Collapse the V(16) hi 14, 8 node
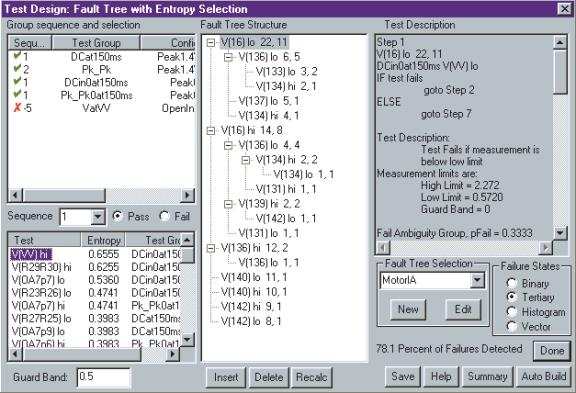Image resolution: width=576 pixels, height=393 pixels. (211, 131)
